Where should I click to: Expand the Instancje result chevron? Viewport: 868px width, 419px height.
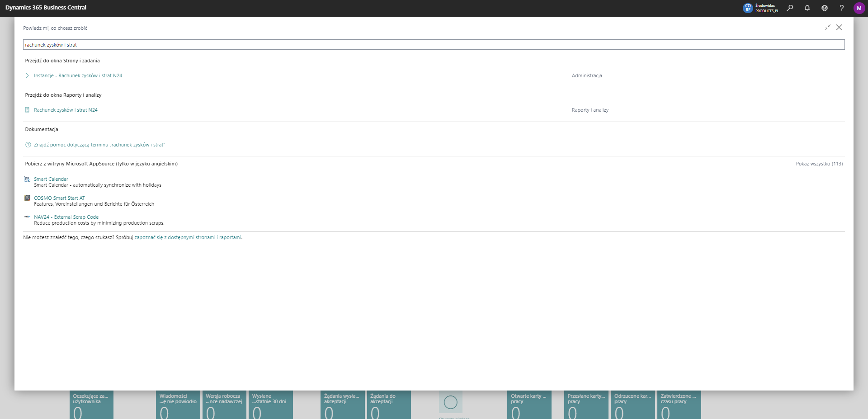(x=27, y=75)
